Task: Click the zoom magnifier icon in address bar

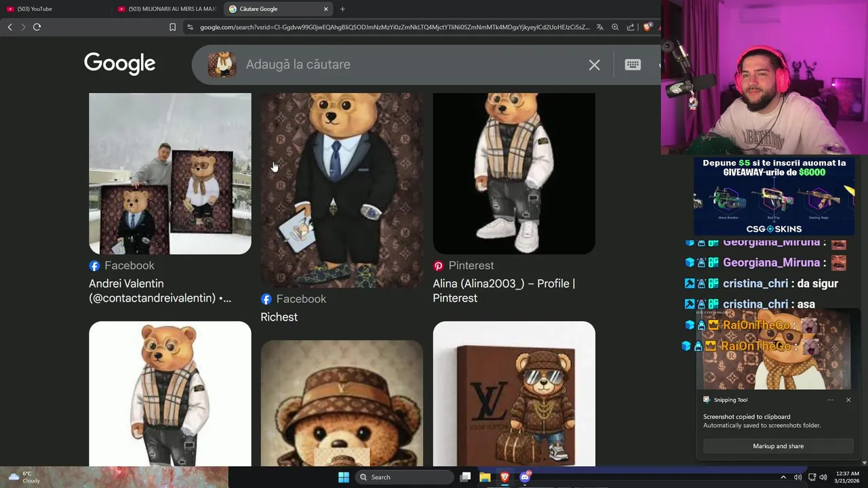Action: [615, 27]
